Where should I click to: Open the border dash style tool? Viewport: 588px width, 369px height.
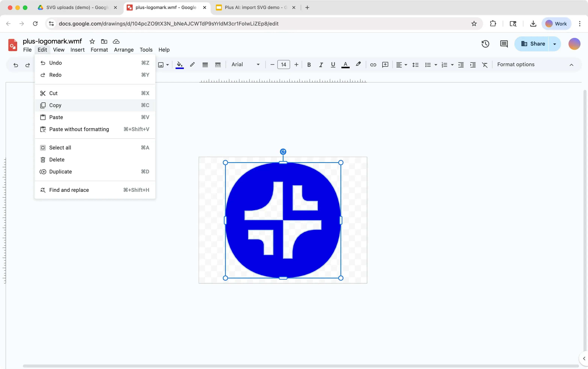click(x=218, y=64)
